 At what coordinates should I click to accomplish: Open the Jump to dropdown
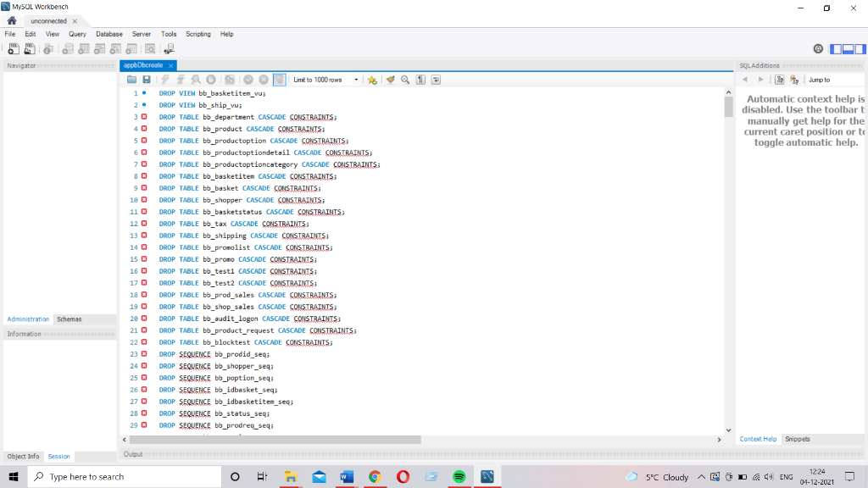[x=834, y=80]
